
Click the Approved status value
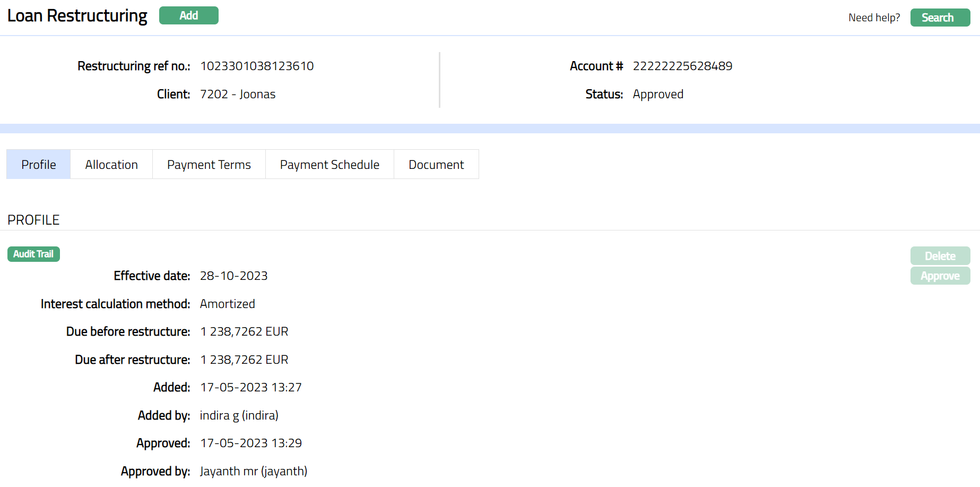coord(658,94)
